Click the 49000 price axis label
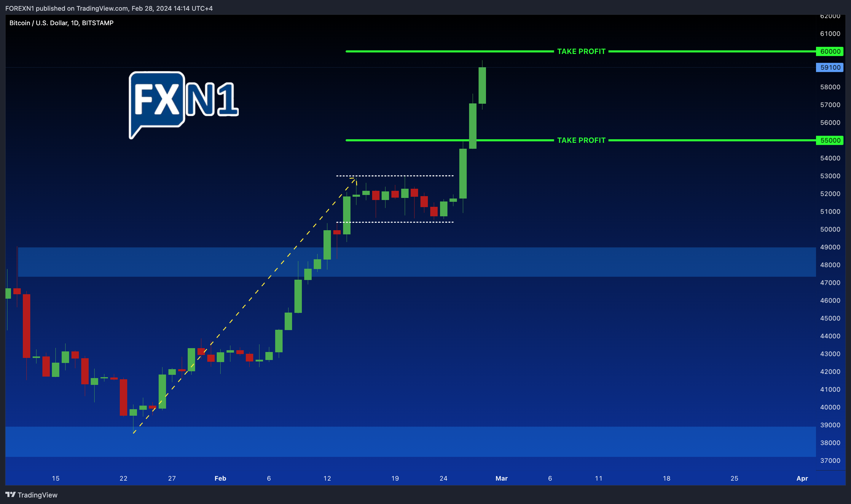This screenshot has height=504, width=851. point(830,247)
